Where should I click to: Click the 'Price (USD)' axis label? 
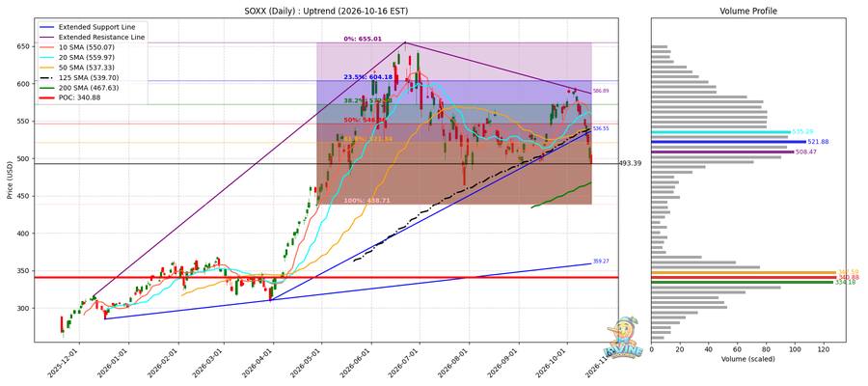(11, 180)
